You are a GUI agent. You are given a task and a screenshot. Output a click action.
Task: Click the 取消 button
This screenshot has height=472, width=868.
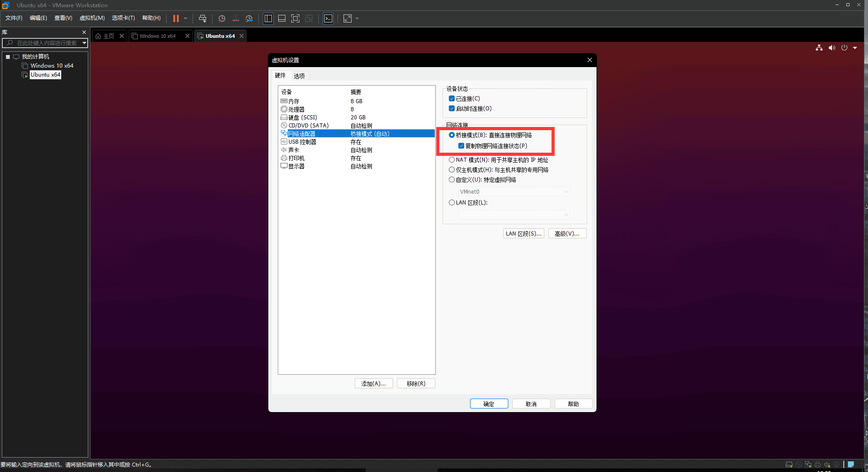point(531,404)
